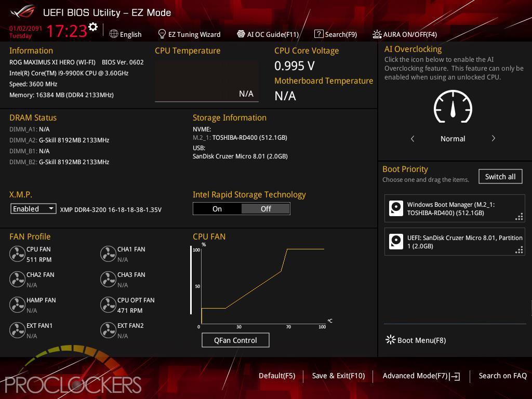
Task: Launch EZ Tuning Wizard
Action: tap(189, 34)
